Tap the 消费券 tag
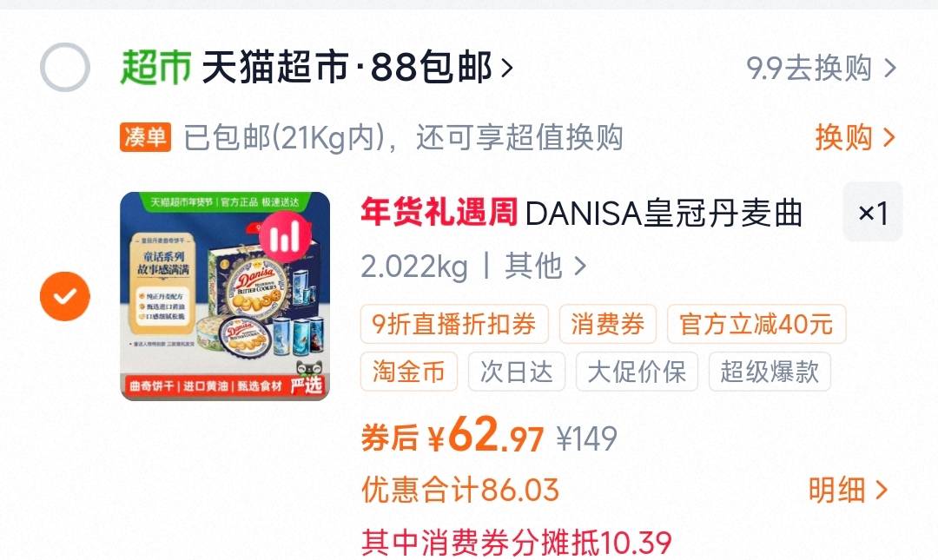This screenshot has height=560, width=938. pyautogui.click(x=608, y=324)
